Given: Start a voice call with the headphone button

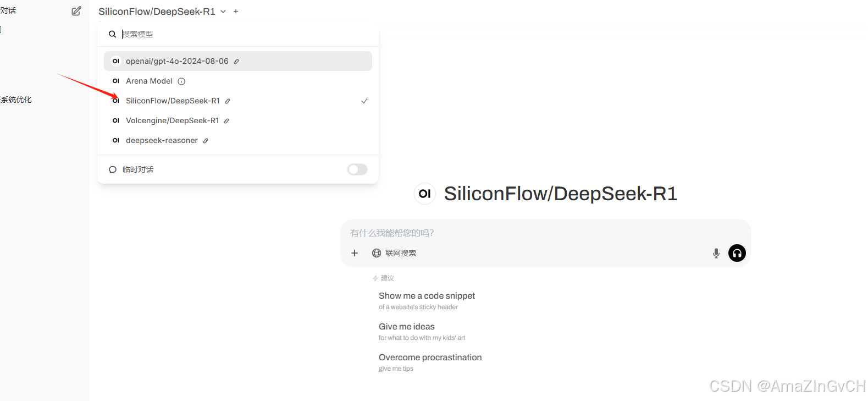Looking at the screenshot, I should (x=737, y=253).
